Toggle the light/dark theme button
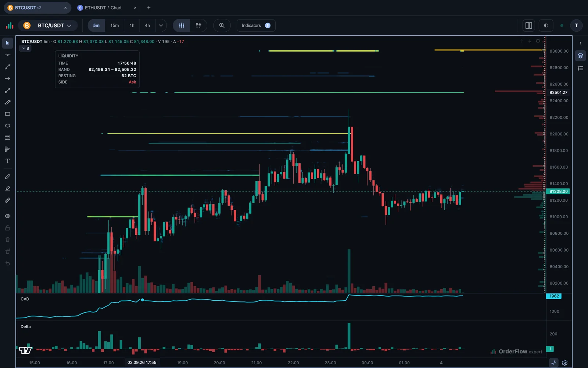The height and width of the screenshot is (368, 588). (x=546, y=25)
